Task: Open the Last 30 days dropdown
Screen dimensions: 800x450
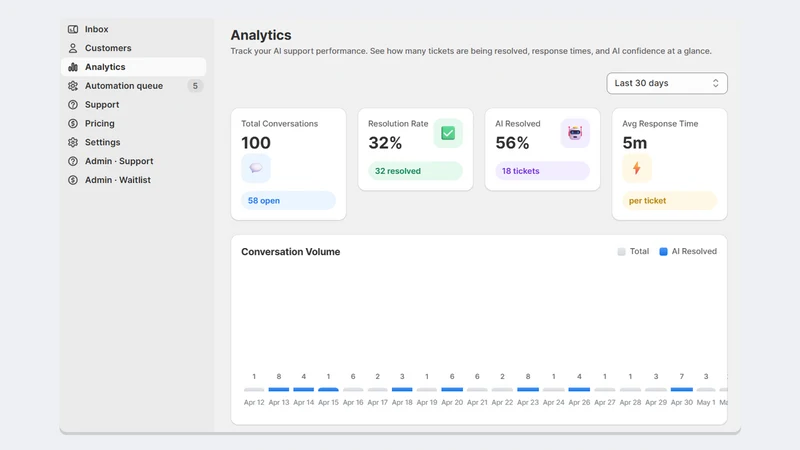Action: click(667, 83)
